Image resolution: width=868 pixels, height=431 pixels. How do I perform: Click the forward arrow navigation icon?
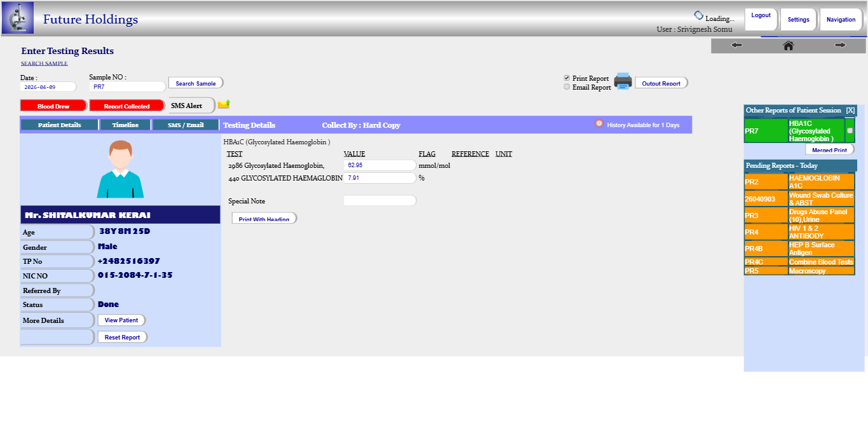click(840, 45)
